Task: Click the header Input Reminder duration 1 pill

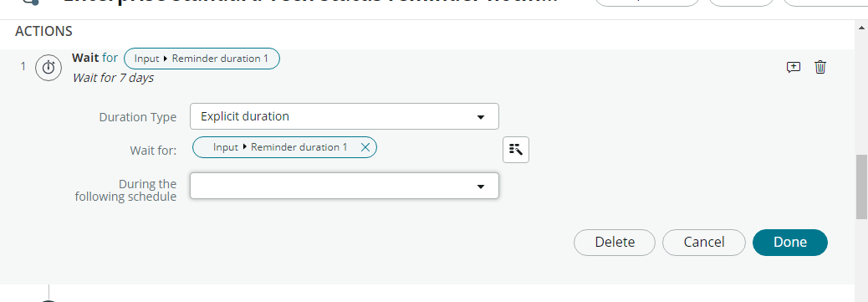Action: (x=202, y=59)
